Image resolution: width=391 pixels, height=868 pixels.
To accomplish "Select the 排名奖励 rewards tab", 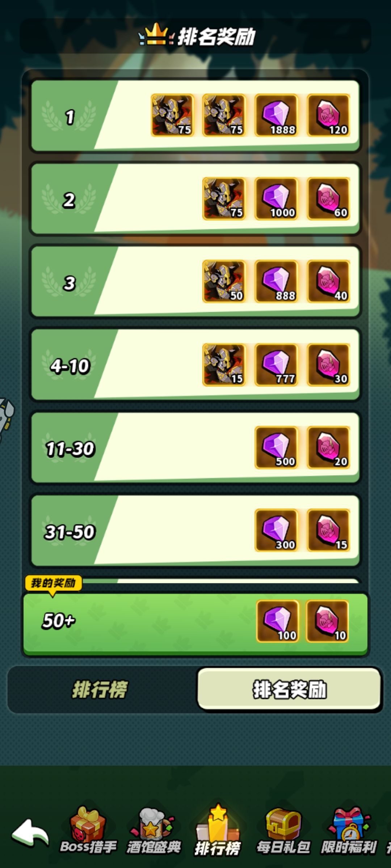I will 290,689.
